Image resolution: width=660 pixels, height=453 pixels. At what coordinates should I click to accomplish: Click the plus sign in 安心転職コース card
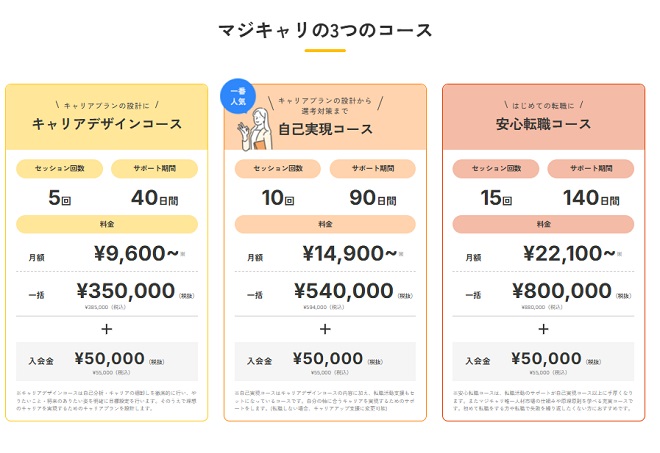click(543, 328)
